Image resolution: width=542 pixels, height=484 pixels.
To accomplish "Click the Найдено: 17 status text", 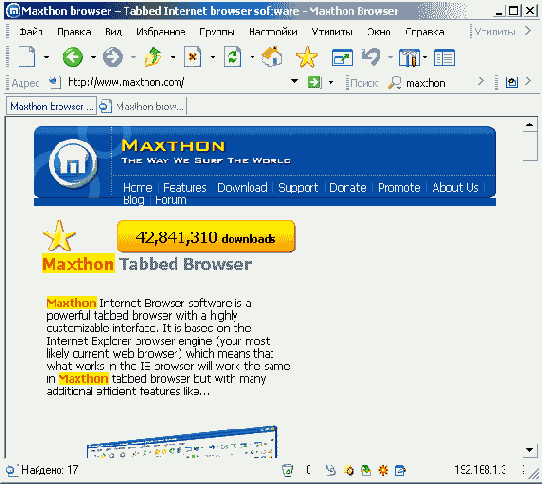I will pyautogui.click(x=50, y=470).
